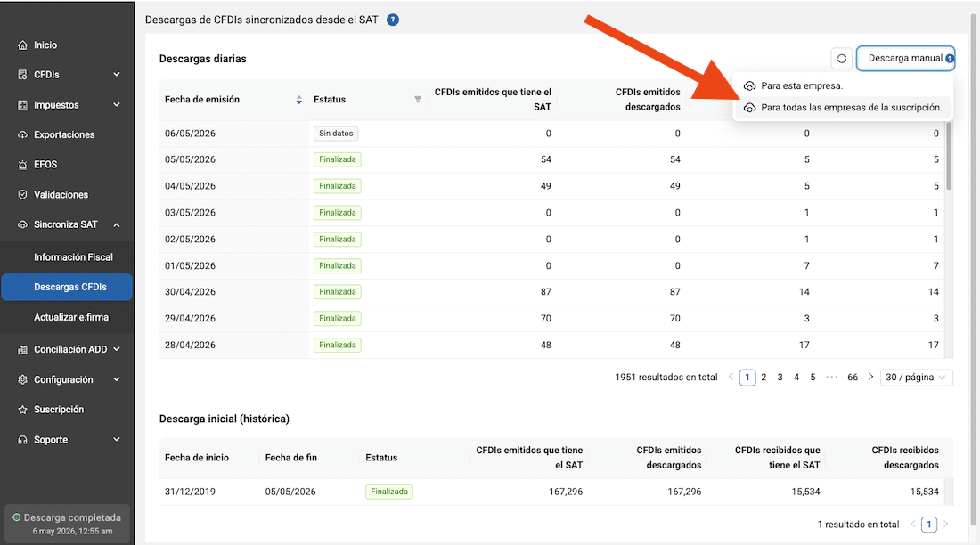
Task: Click help icon next to page title
Action: [393, 20]
